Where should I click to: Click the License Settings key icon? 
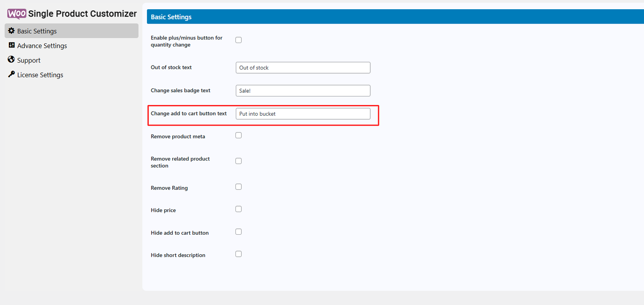pos(11,74)
